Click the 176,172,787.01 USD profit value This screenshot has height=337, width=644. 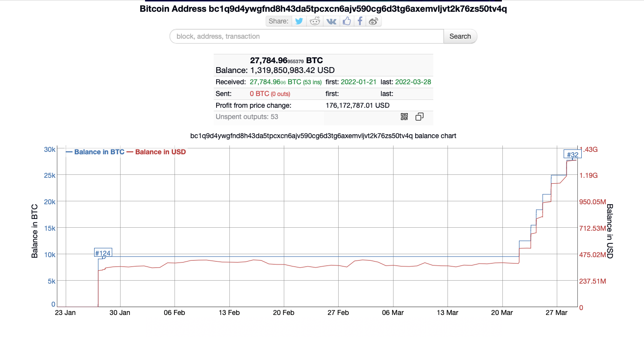point(358,105)
